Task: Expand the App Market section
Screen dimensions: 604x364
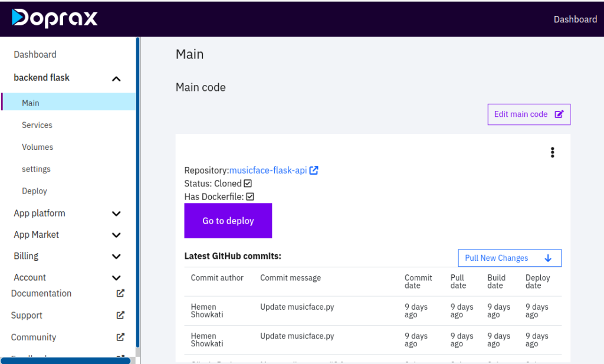Action: click(x=116, y=235)
